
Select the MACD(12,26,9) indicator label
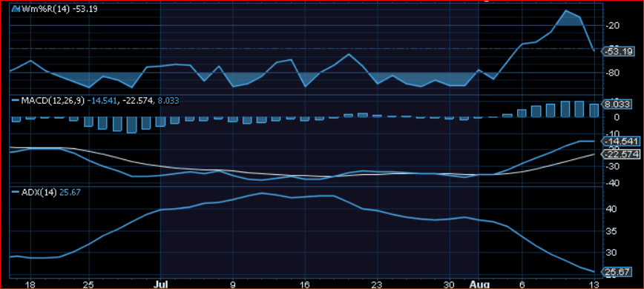(53, 101)
